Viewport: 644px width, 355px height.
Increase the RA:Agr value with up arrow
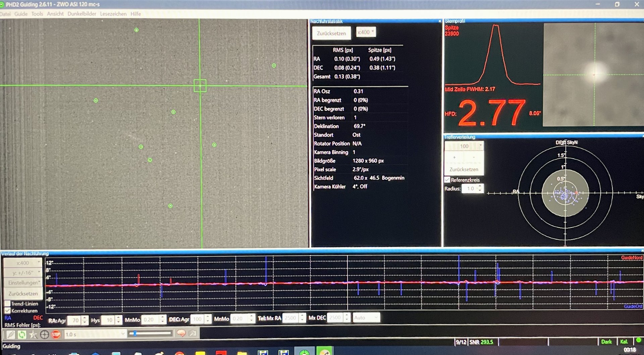(85, 318)
